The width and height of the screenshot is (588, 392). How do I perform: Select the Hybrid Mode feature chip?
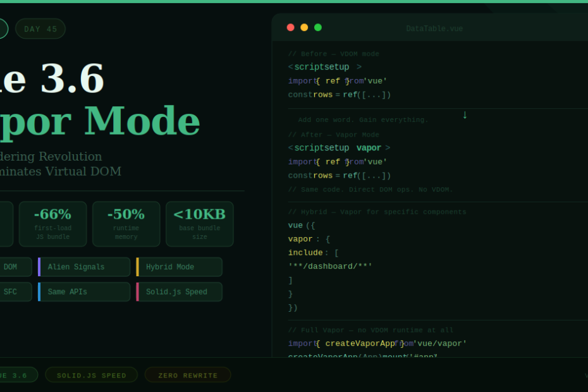coord(180,267)
